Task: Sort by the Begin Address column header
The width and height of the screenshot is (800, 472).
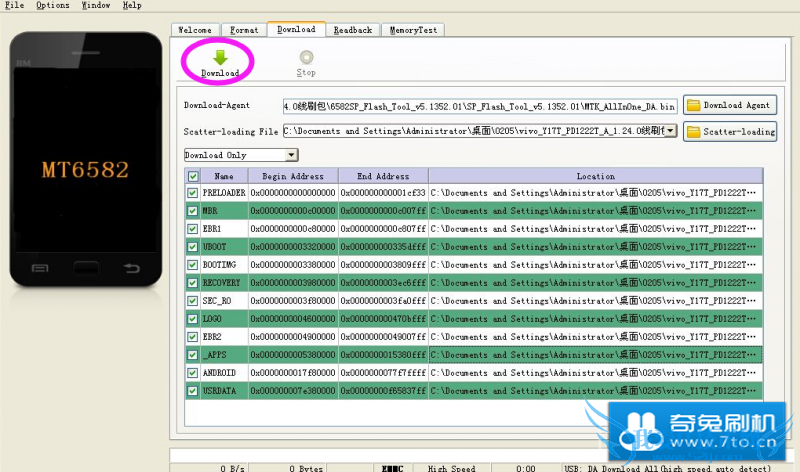Action: [x=293, y=175]
